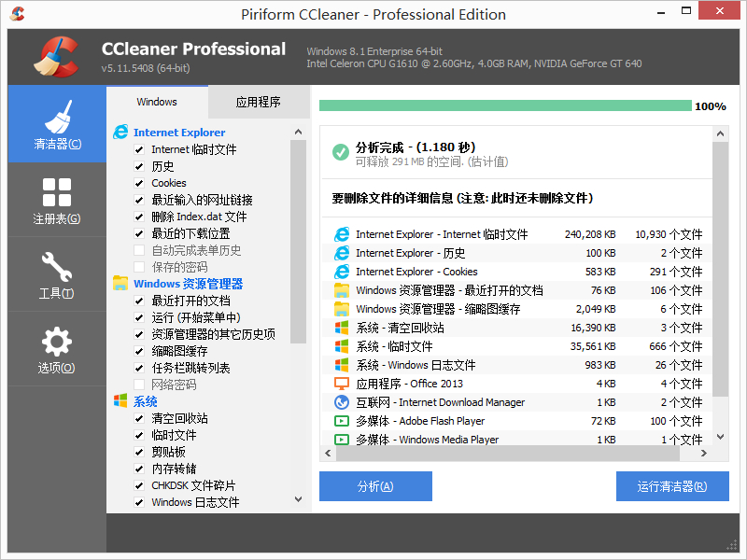
Task: Click IE icon for Internet 临时文件 result
Action: pos(342,234)
